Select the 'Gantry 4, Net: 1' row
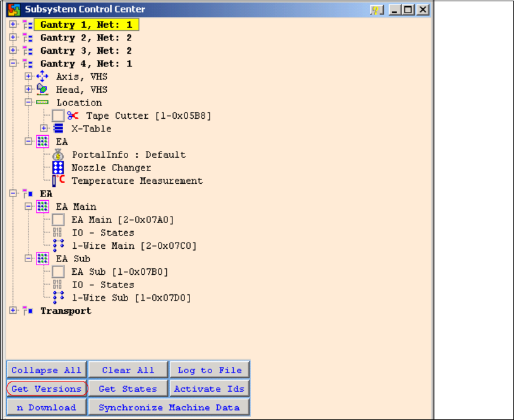 (x=87, y=64)
